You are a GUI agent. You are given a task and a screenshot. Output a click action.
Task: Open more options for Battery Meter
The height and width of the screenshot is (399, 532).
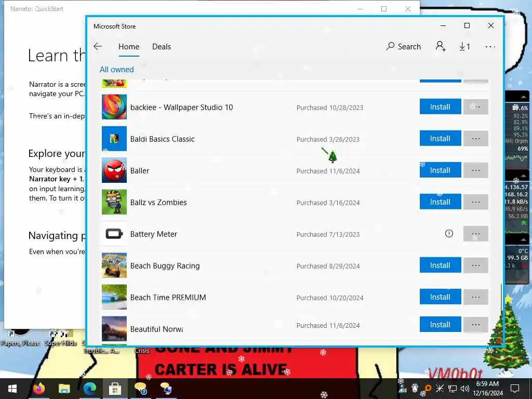(476, 234)
